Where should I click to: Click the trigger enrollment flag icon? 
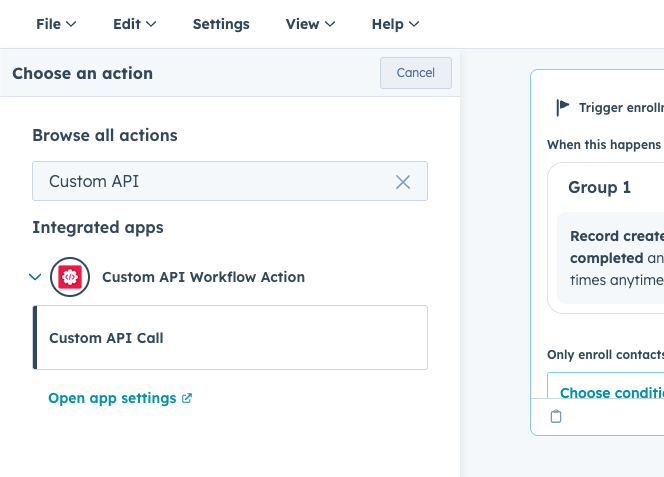tap(563, 107)
